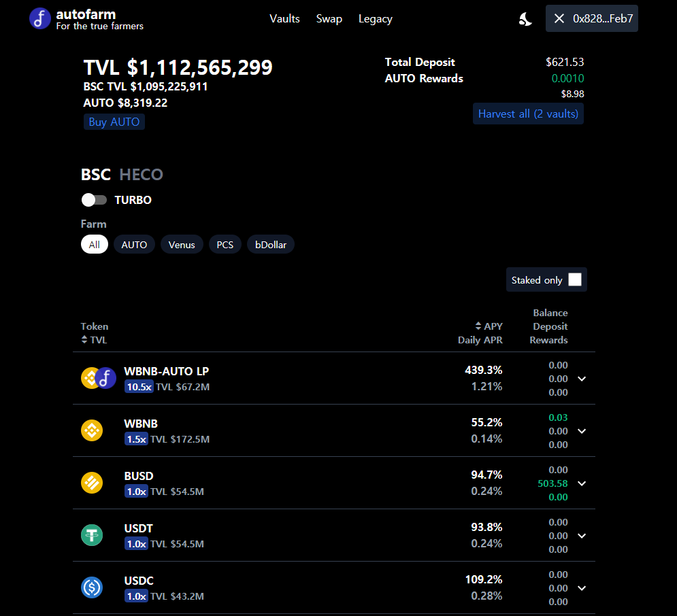Click the BSC TVL $1,095,225,911 line
The width and height of the screenshot is (677, 616).
pyautogui.click(x=146, y=86)
